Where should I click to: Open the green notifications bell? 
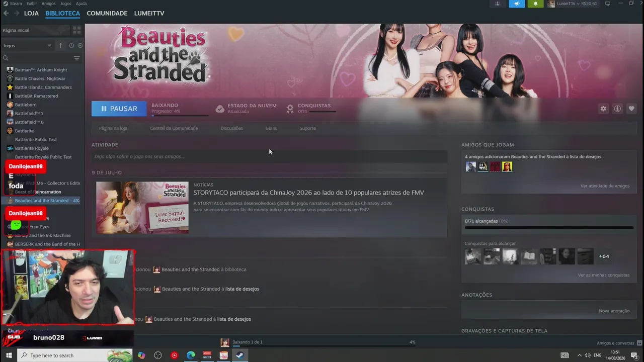pyautogui.click(x=535, y=4)
